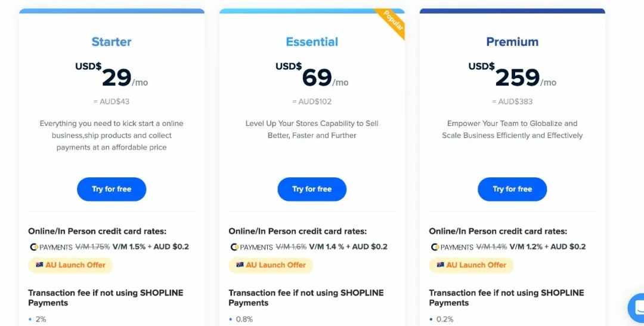This screenshot has height=326, width=644.
Task: Open the chat widget bubble icon
Action: pyautogui.click(x=637, y=307)
